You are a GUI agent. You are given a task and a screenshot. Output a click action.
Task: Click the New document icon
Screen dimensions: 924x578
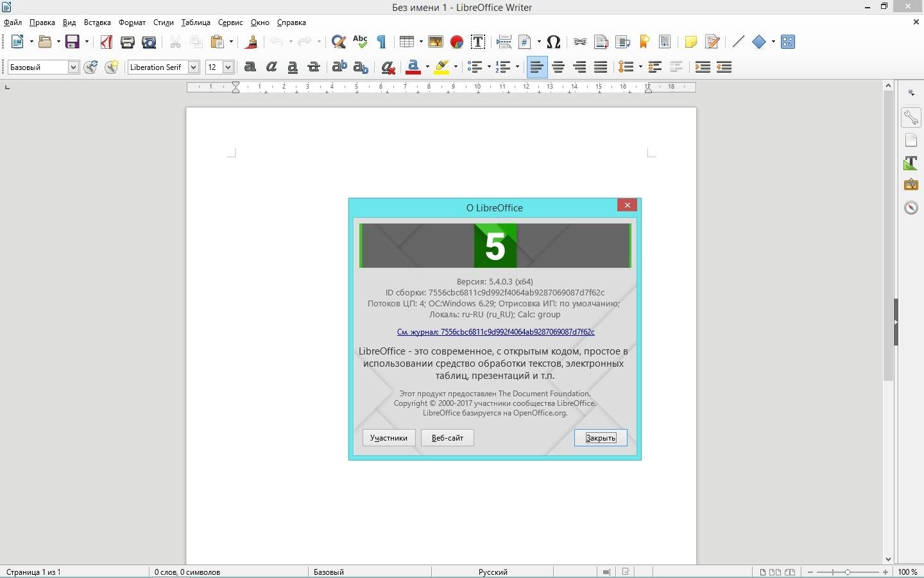(17, 42)
